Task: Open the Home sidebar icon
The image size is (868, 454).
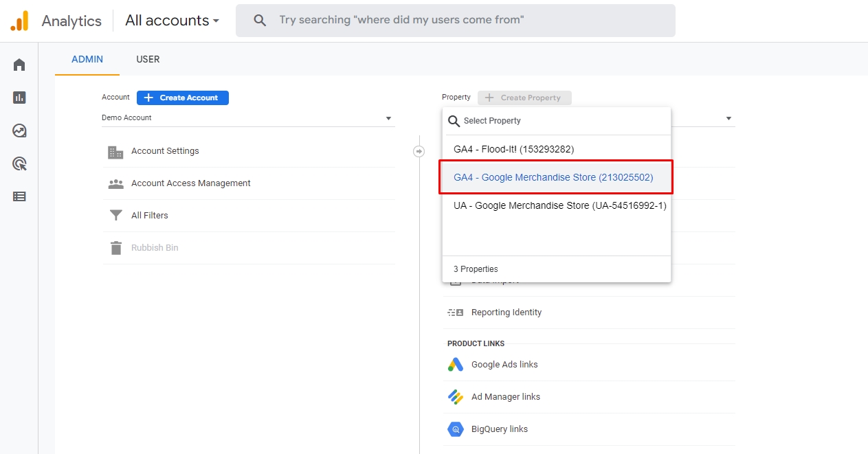Action: 19,65
